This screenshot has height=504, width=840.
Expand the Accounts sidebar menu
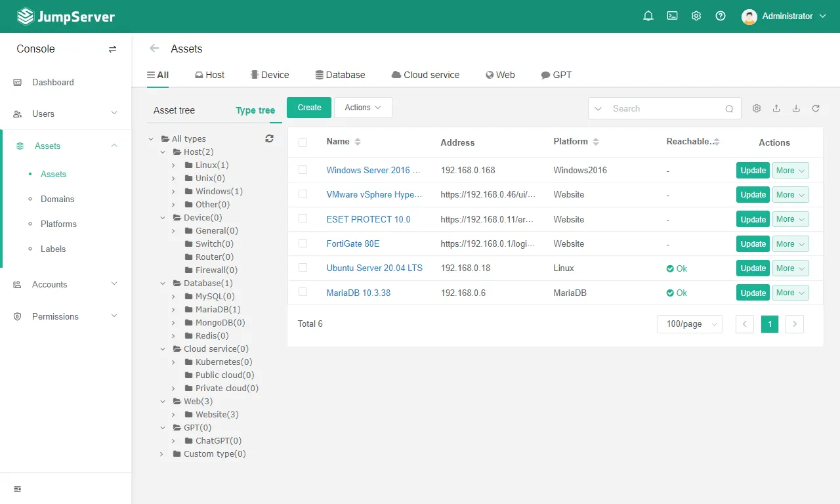coord(66,284)
